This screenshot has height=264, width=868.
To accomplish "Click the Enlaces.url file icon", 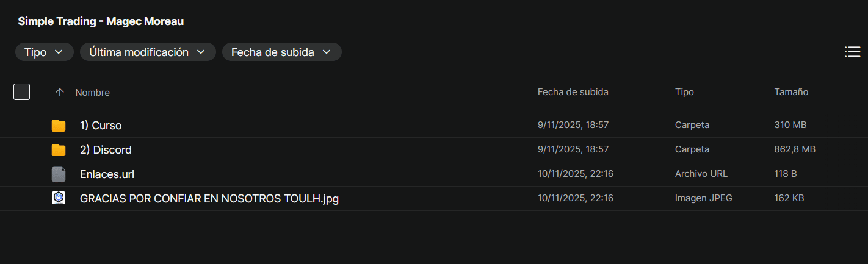I will [x=59, y=174].
